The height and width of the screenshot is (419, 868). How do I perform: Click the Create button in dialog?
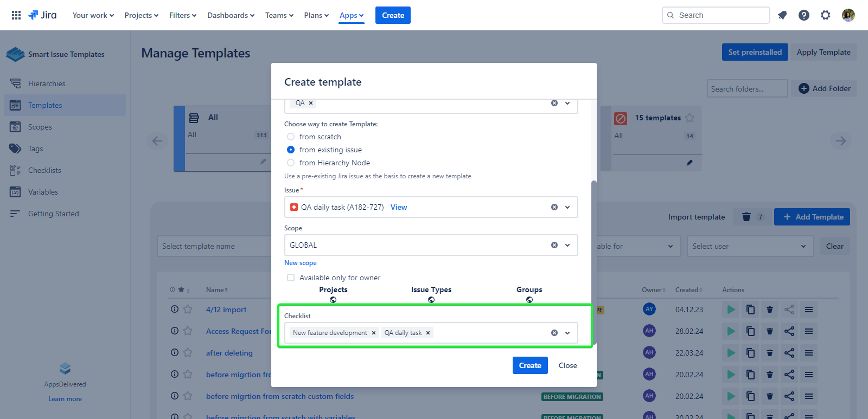tap(529, 365)
